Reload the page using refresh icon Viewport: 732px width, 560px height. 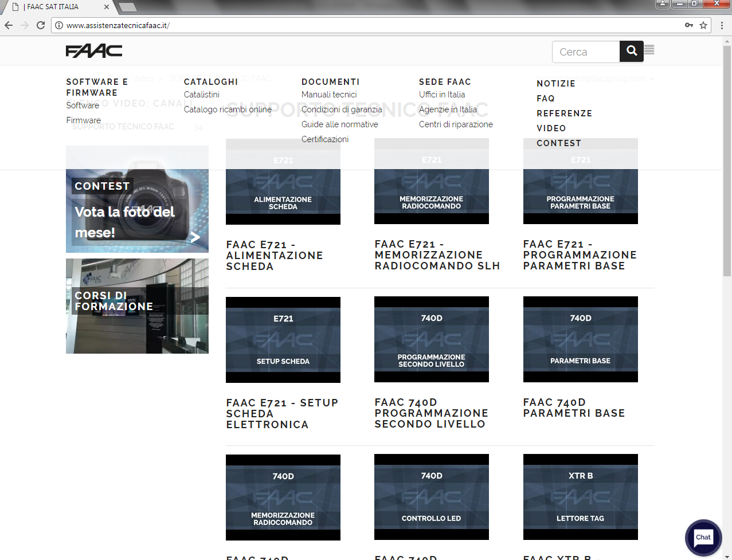pyautogui.click(x=41, y=25)
